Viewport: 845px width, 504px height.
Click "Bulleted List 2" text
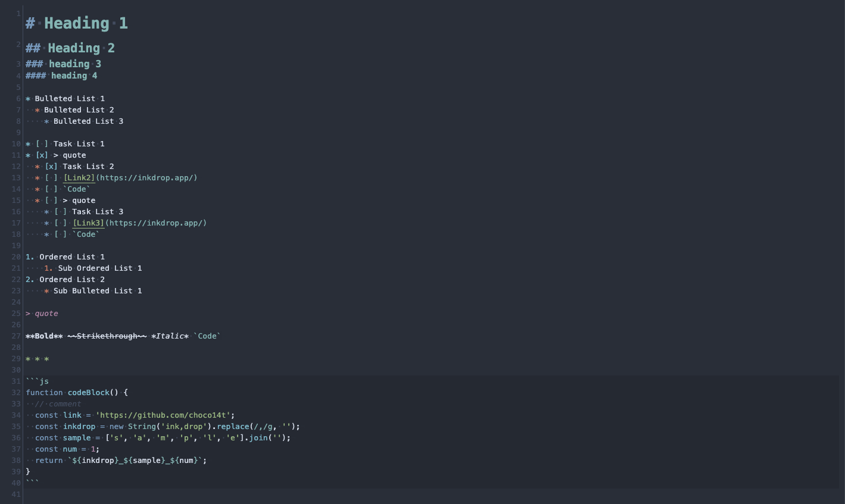point(79,110)
